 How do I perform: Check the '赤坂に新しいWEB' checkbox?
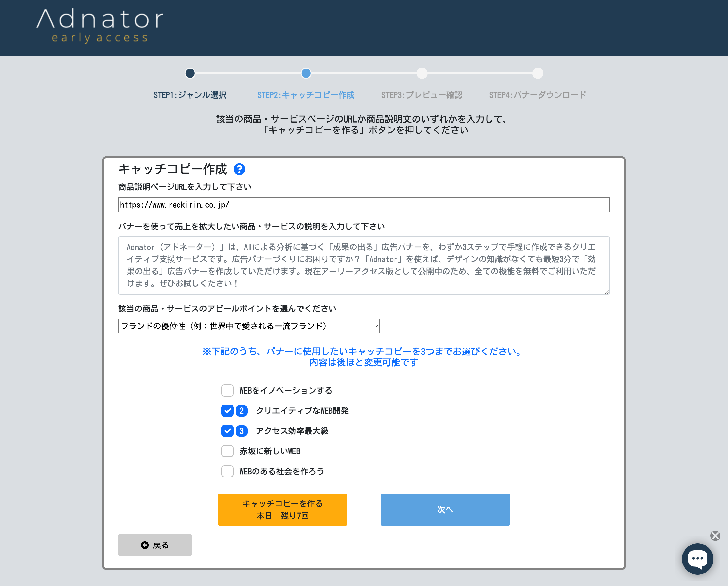[x=227, y=451]
